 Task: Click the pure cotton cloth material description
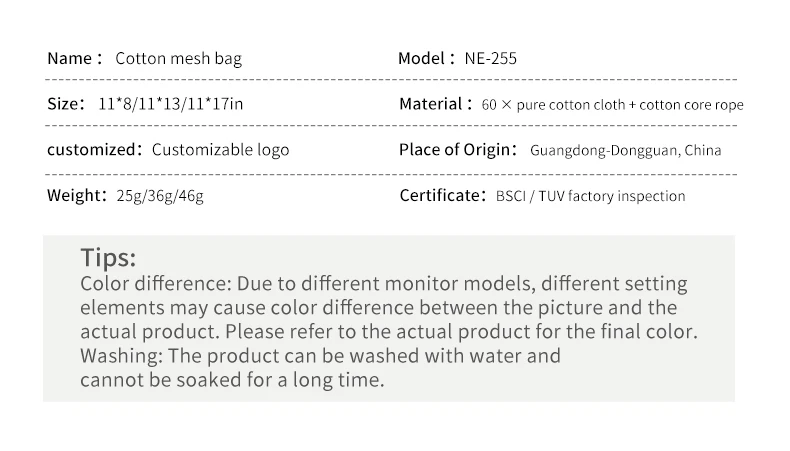(612, 105)
